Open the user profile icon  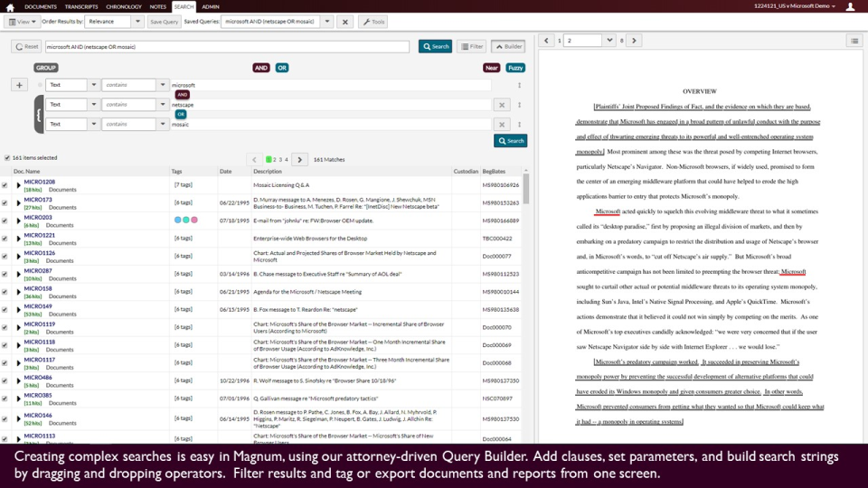pyautogui.click(x=850, y=6)
